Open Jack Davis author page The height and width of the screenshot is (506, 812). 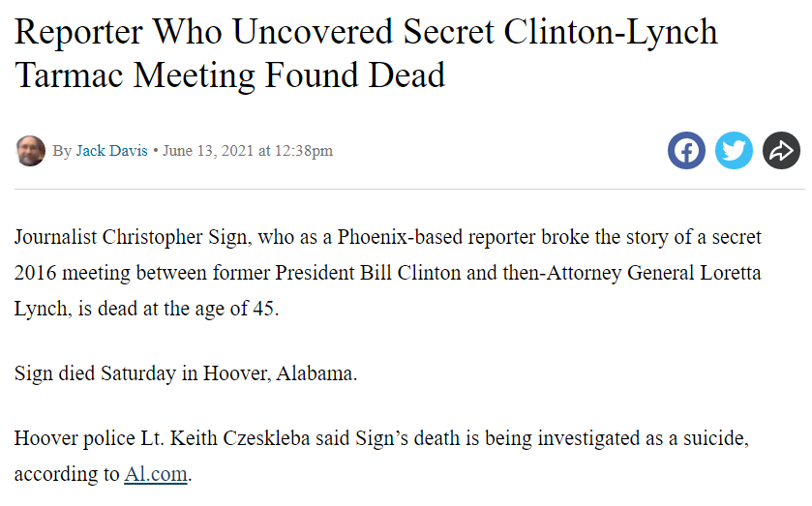point(112,151)
